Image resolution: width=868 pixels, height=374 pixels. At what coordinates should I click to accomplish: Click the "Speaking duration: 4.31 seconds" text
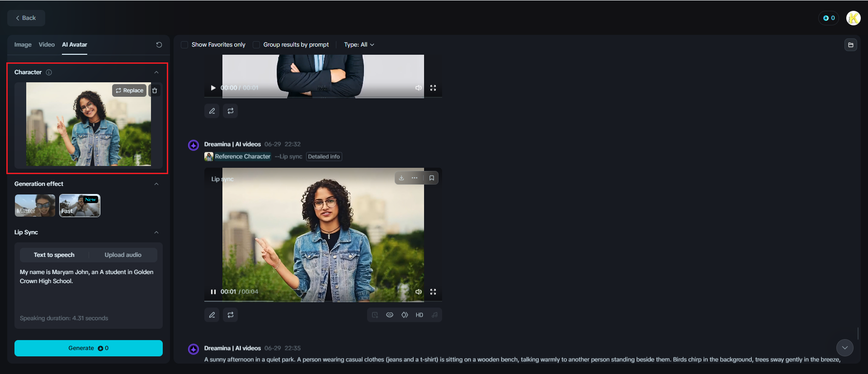(64, 318)
